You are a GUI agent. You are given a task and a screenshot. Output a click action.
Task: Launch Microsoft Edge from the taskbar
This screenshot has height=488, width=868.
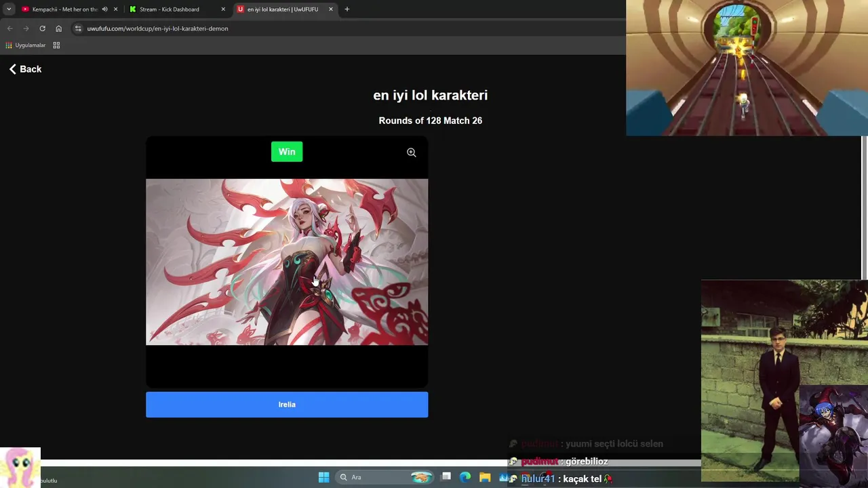[465, 477]
